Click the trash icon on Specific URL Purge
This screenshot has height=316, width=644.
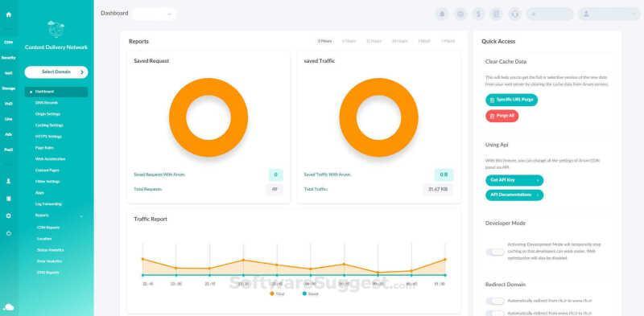(493, 101)
